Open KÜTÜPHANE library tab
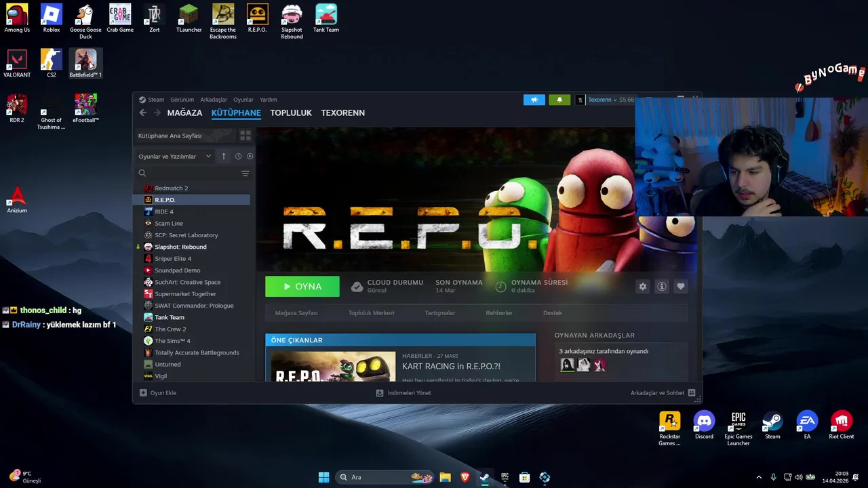Image resolution: width=868 pixels, height=488 pixels. (x=236, y=113)
